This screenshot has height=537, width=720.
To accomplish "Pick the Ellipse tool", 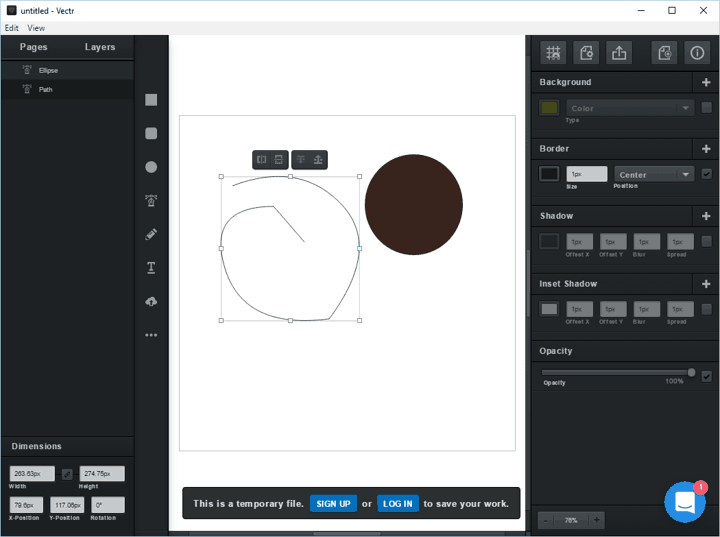I will coord(151,167).
